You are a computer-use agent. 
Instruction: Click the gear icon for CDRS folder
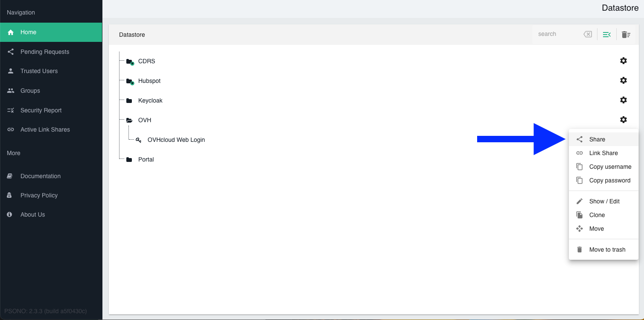(623, 61)
